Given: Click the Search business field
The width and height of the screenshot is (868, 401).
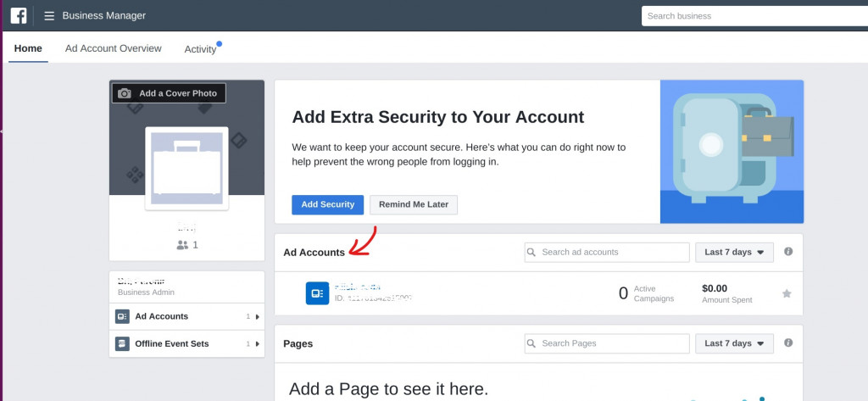Looking at the screenshot, I should point(754,16).
